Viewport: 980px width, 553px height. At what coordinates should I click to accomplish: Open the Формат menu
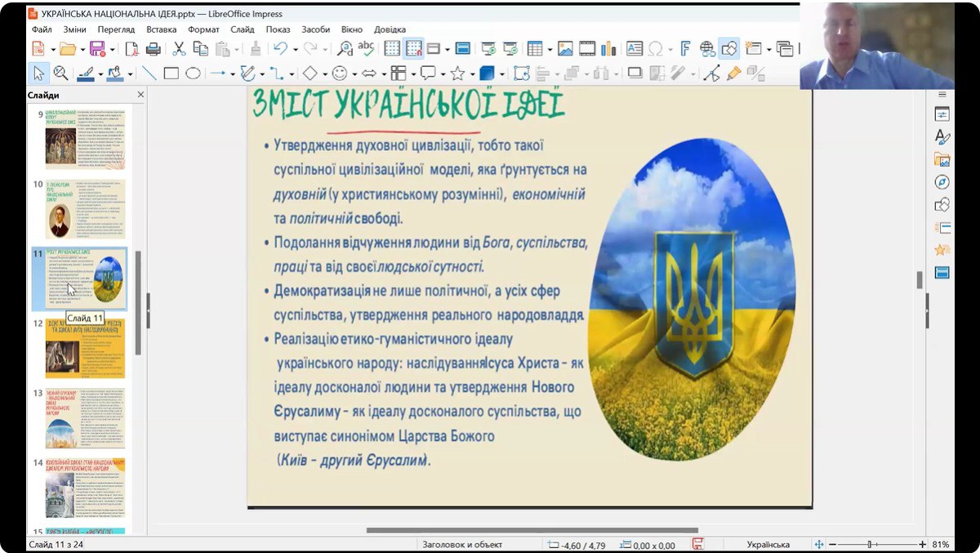pos(203,29)
